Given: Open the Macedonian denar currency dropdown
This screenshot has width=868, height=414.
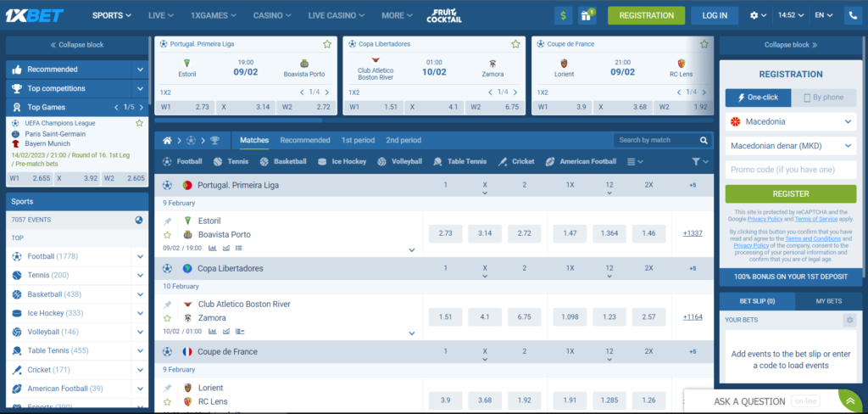Looking at the screenshot, I should tap(791, 146).
